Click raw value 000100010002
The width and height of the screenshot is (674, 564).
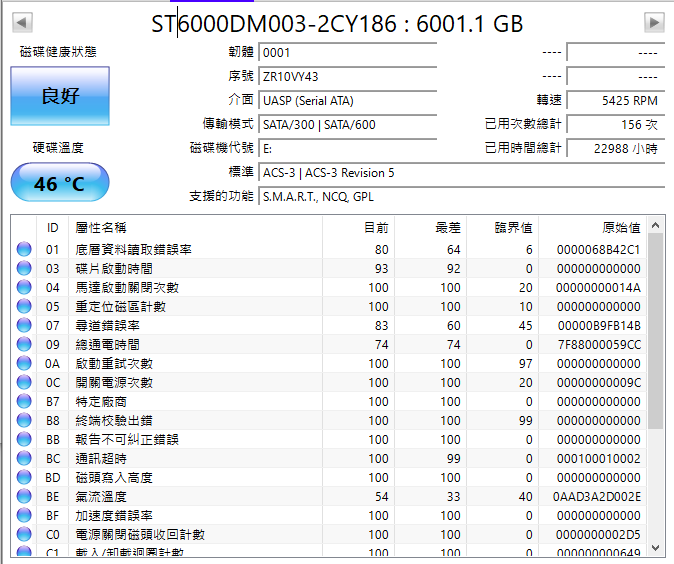tap(598, 458)
